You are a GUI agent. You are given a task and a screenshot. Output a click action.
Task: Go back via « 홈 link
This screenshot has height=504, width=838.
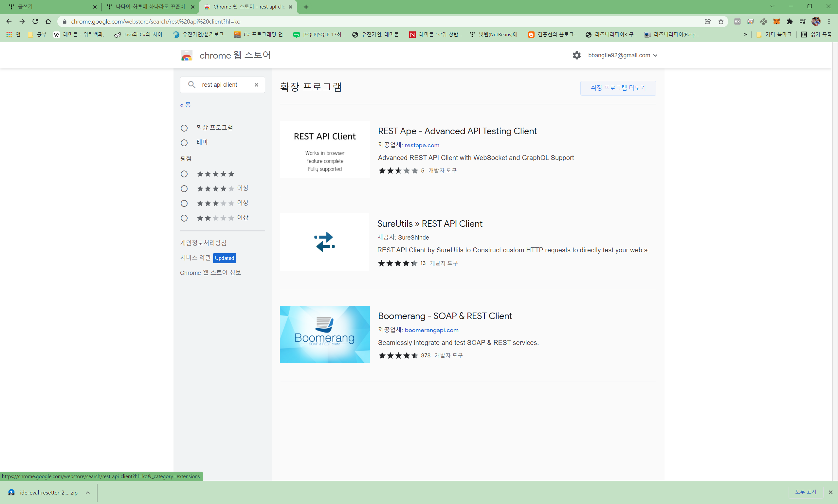pyautogui.click(x=186, y=105)
